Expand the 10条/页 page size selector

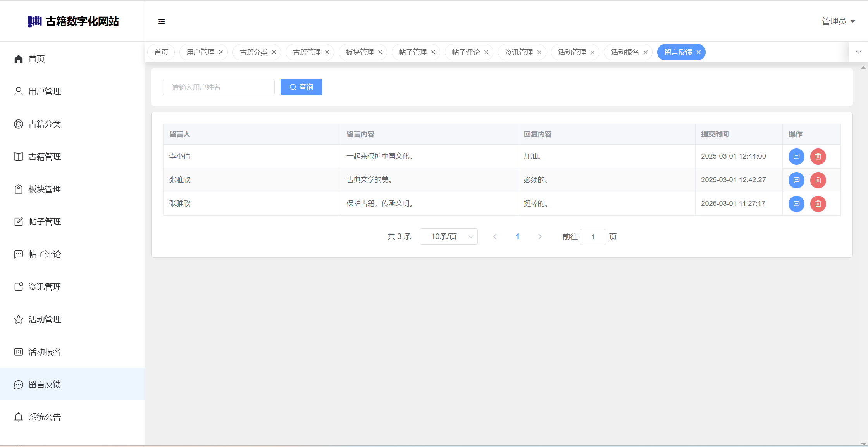pos(448,236)
